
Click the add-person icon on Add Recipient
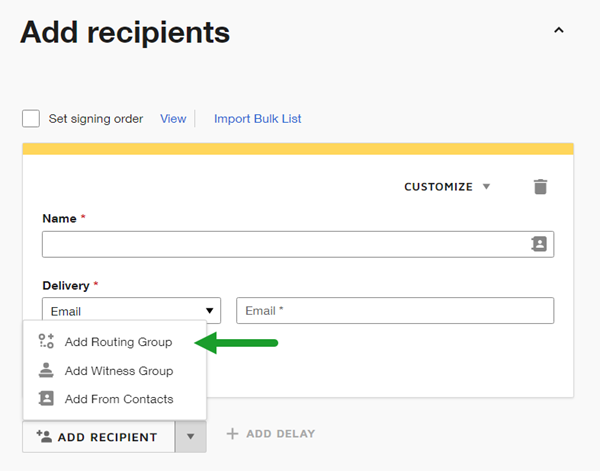43,436
